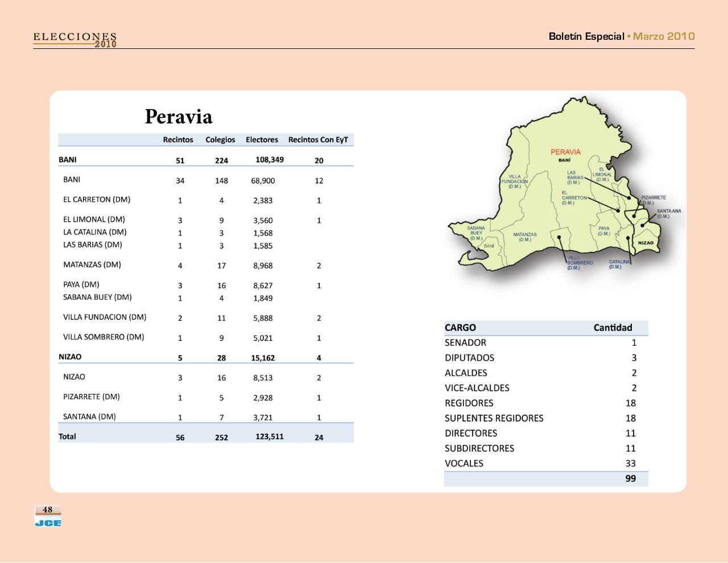
Task: Click the JCE logo at page bottom
Action: click(x=48, y=521)
